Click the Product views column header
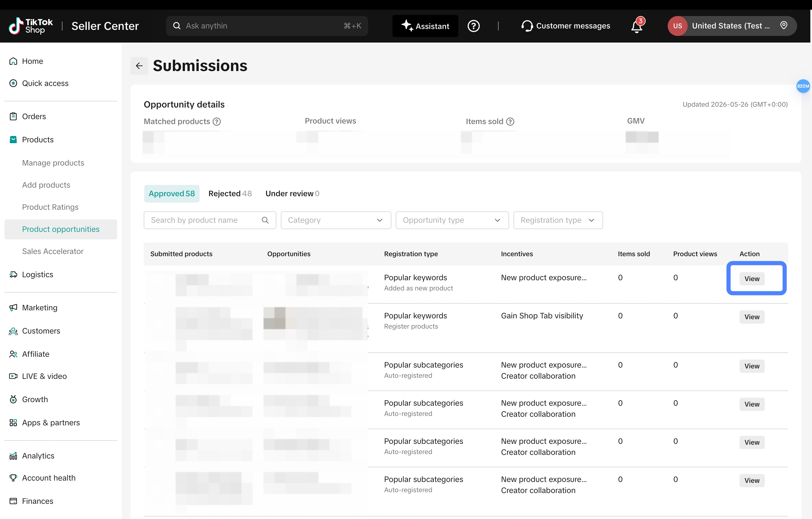 tap(695, 254)
